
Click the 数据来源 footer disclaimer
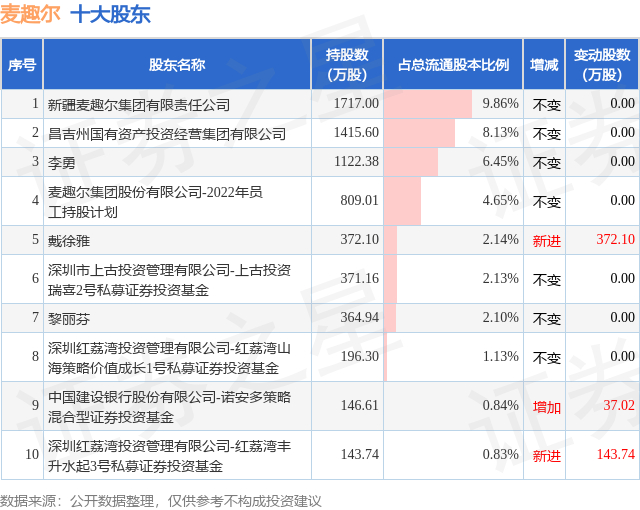pyautogui.click(x=161, y=501)
